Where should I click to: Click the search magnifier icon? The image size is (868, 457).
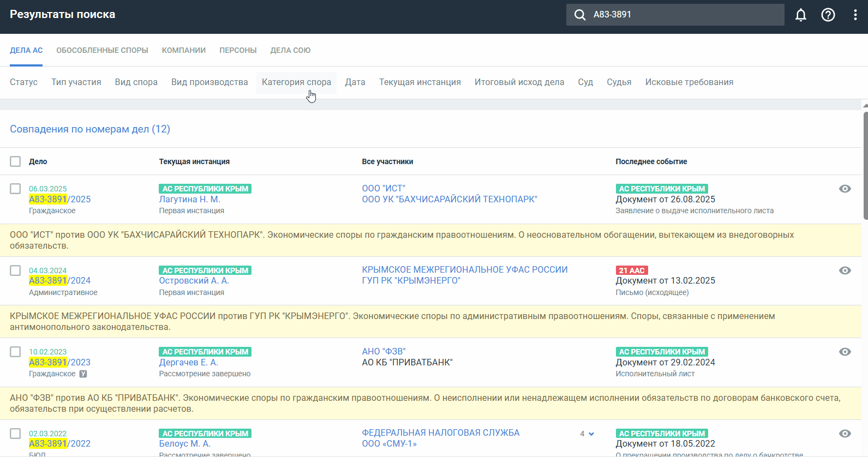[x=579, y=15]
